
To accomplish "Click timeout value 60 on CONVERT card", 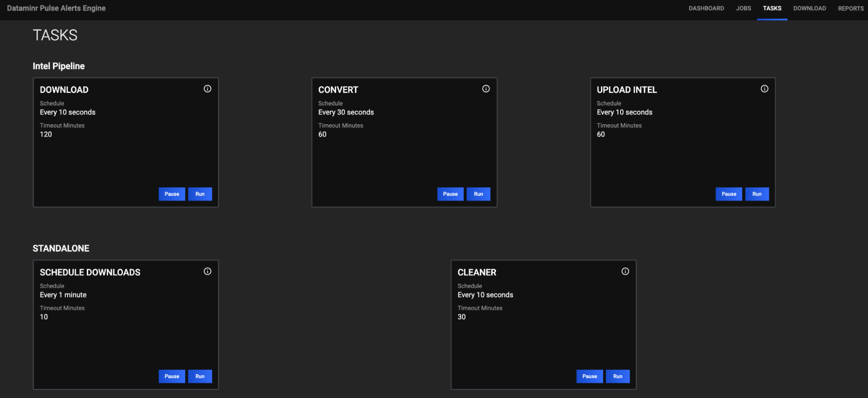I will (322, 134).
